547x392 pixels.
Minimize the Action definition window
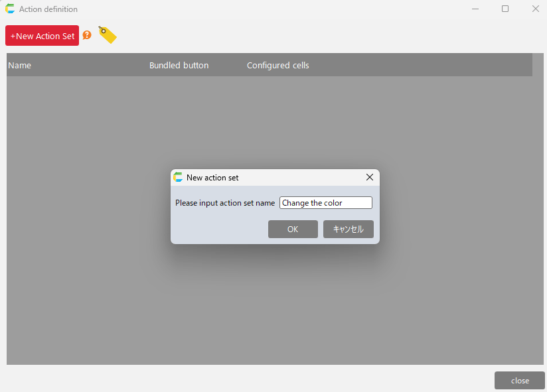click(475, 9)
